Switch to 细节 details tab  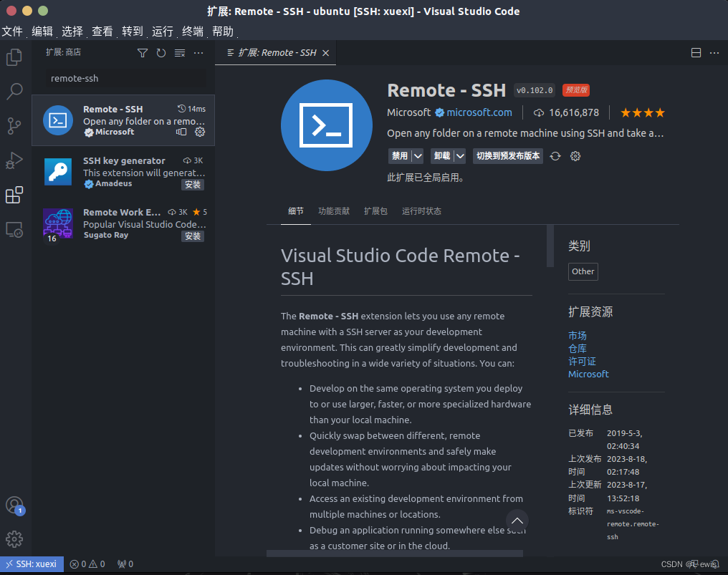pos(296,211)
